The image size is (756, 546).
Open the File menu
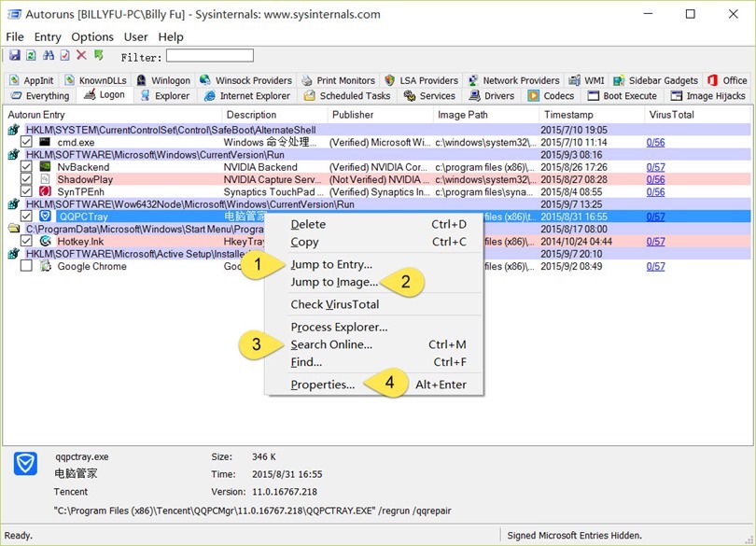(x=15, y=37)
